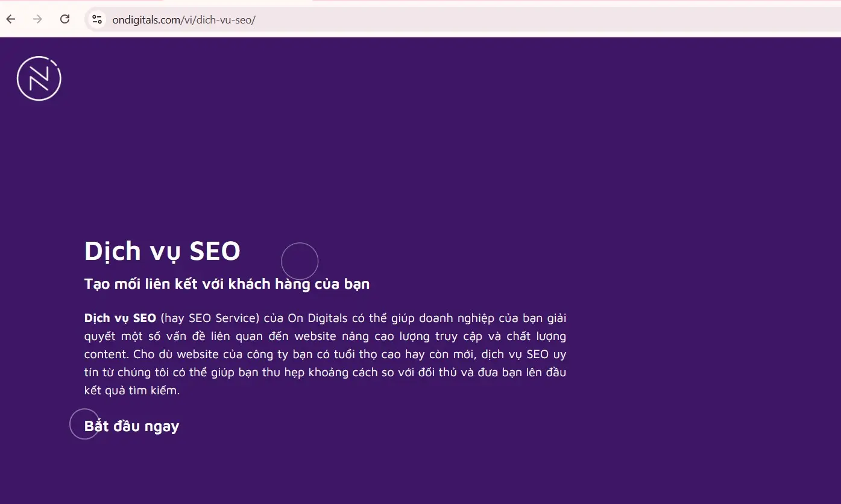The image size is (841, 504).
Task: Focus the address bar showing ondigitals.com
Action: click(x=458, y=19)
